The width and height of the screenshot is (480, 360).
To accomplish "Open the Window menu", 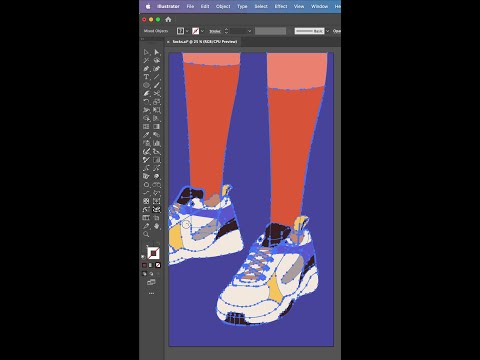I will (319, 6).
